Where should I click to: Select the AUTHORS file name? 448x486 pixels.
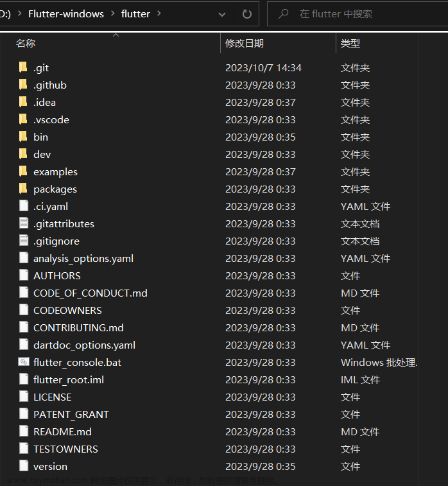[57, 276]
